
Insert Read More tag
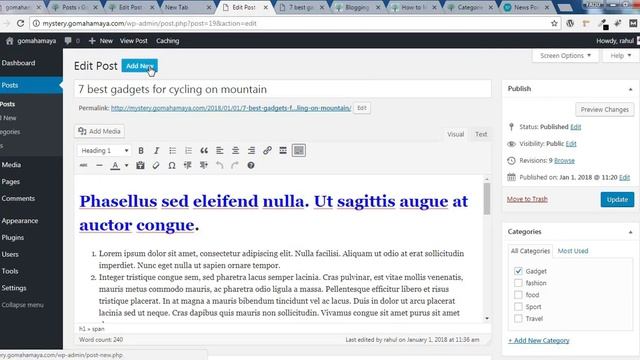(283, 151)
